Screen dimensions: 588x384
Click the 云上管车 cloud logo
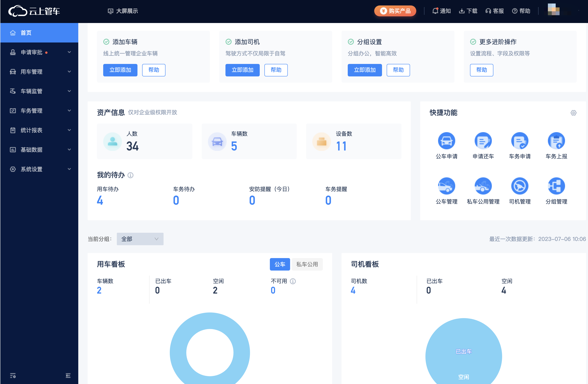click(x=34, y=11)
